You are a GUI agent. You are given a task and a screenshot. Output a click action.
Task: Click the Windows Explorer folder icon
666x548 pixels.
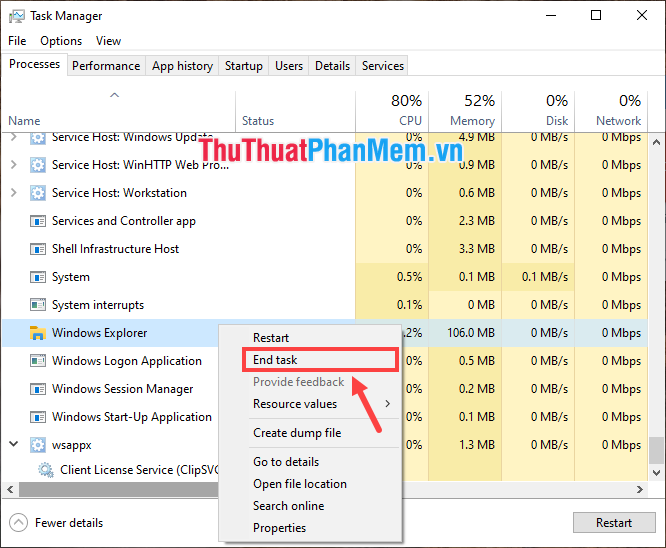tap(38, 333)
